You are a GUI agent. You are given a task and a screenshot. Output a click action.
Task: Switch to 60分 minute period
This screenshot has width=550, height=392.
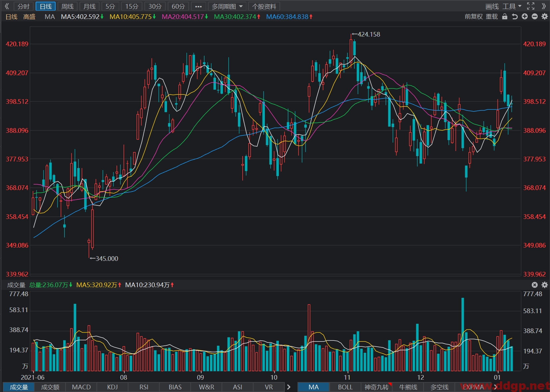[178, 6]
